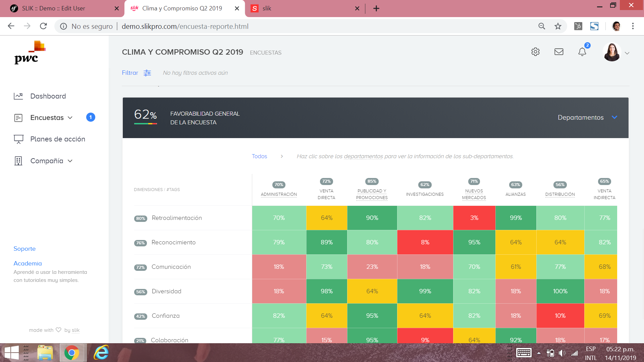The width and height of the screenshot is (644, 362).
Task: Click Chrome icon in Windows taskbar
Action: tap(71, 353)
